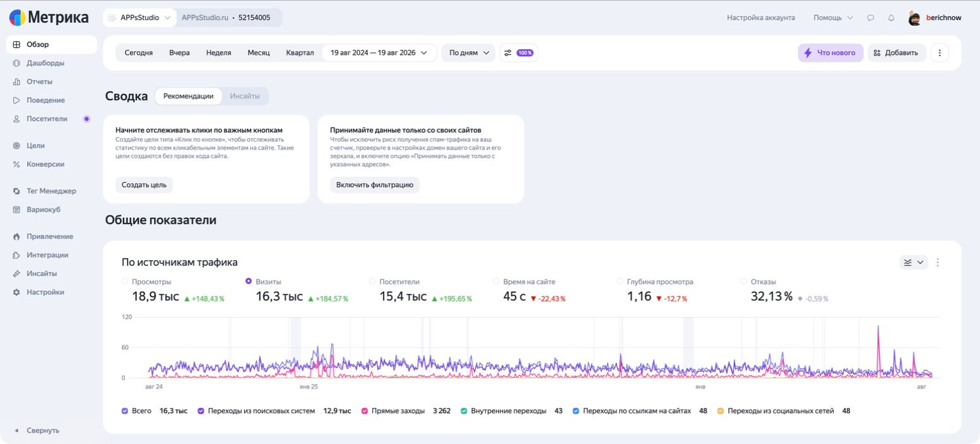Open the chat message icon
Viewport: 980px width, 444px height.
click(x=870, y=18)
